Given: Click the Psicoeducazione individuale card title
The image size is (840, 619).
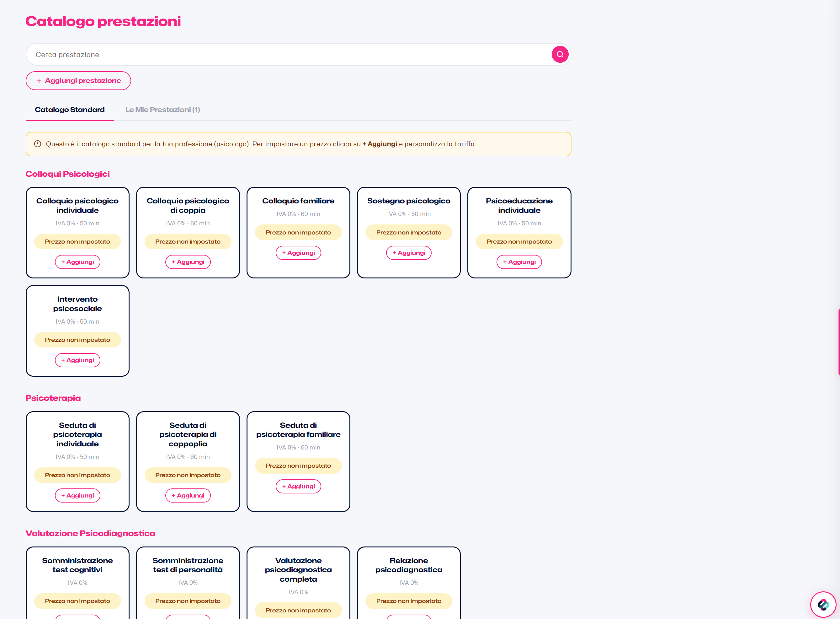Looking at the screenshot, I should pyautogui.click(x=519, y=205).
